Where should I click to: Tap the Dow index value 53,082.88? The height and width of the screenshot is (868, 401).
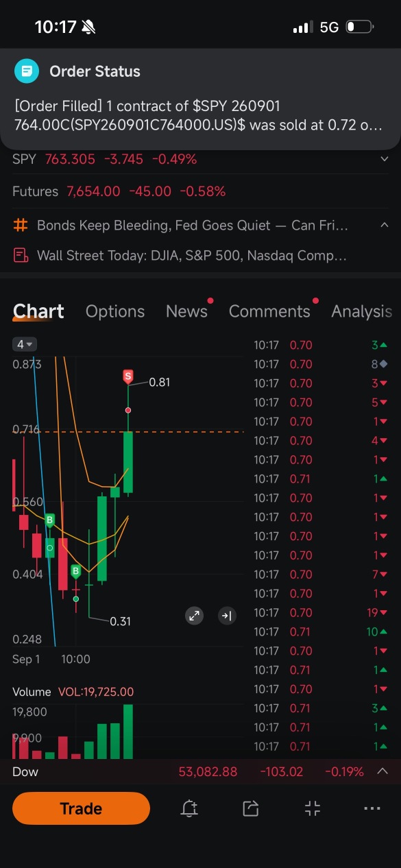pos(208,771)
